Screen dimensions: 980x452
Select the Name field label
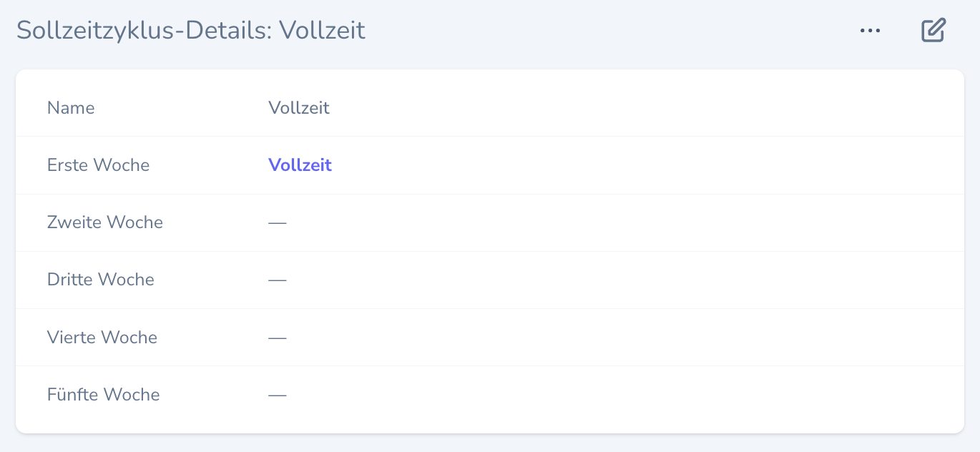pyautogui.click(x=71, y=108)
